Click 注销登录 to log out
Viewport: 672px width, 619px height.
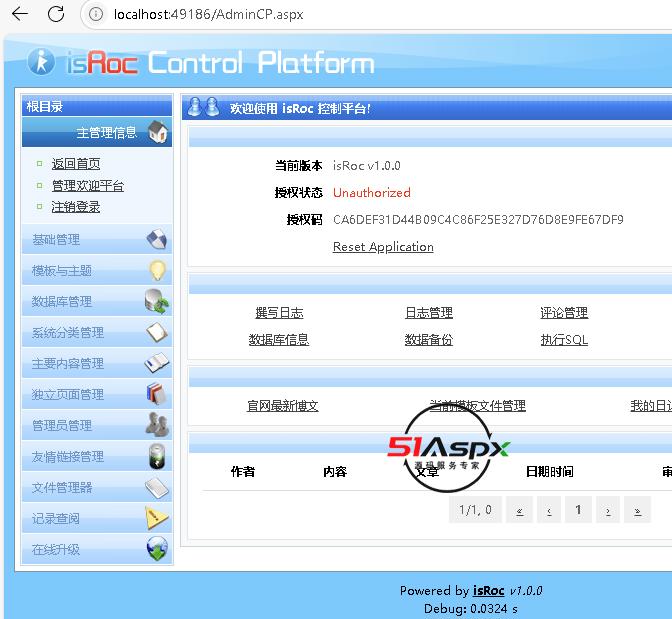click(76, 207)
